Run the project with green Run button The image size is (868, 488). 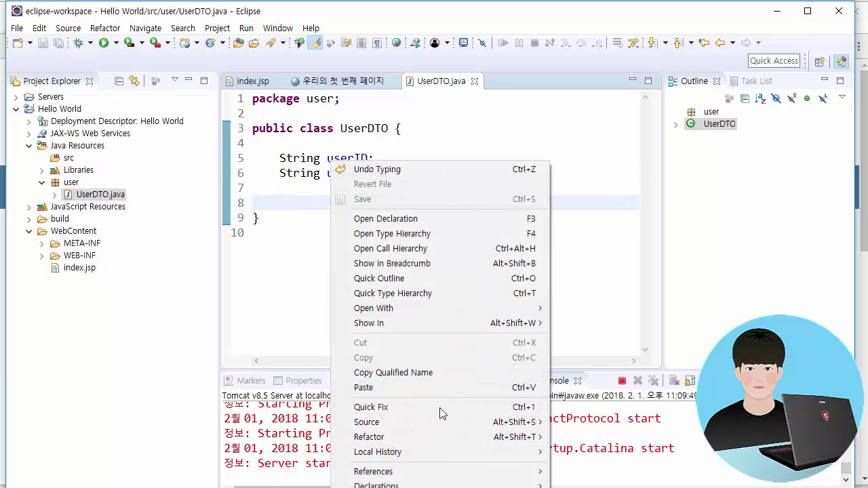(104, 43)
